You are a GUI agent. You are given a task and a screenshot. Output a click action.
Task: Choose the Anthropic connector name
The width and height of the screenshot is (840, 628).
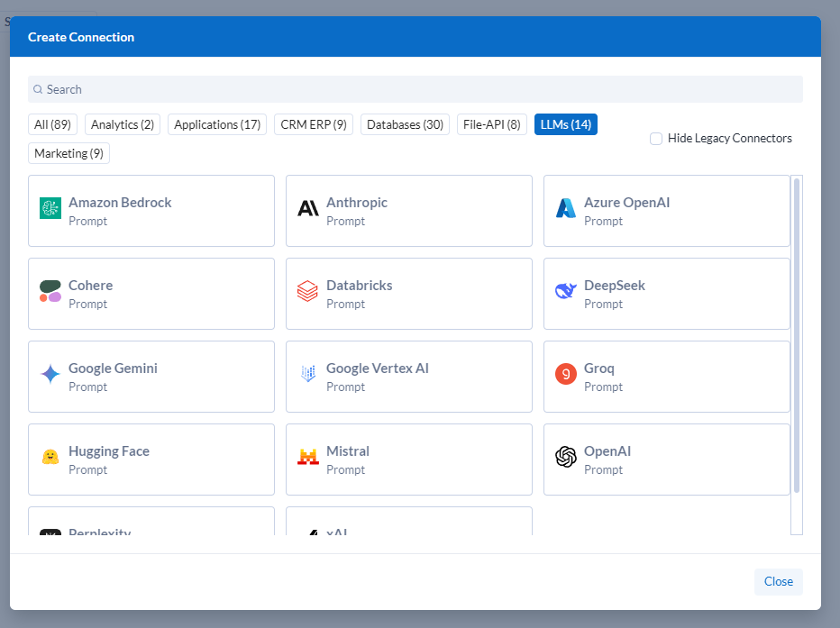pos(357,203)
